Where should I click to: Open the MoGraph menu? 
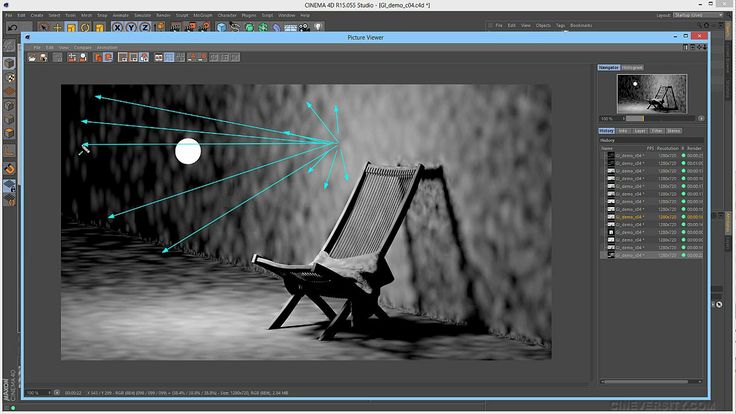[x=203, y=15]
